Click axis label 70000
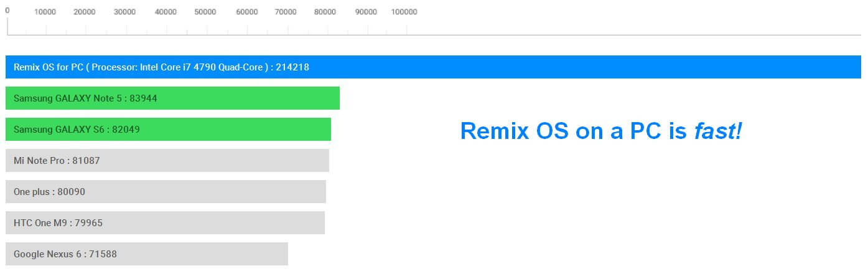Image resolution: width=868 pixels, height=276 pixels. point(286,12)
